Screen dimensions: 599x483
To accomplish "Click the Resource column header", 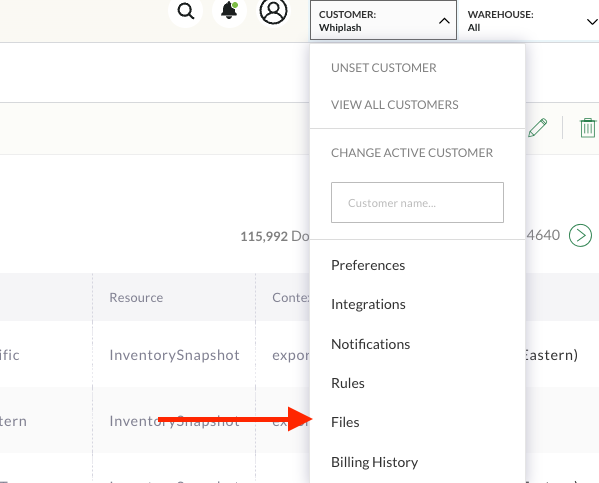I will tap(136, 297).
